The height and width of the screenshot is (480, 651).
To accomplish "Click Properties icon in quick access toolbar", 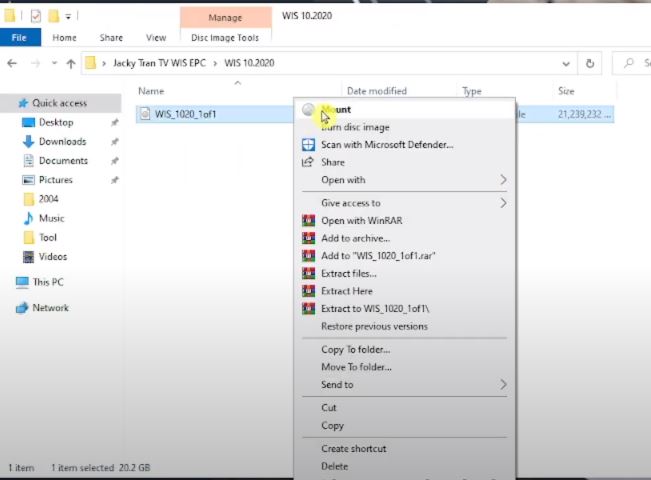I will point(36,16).
